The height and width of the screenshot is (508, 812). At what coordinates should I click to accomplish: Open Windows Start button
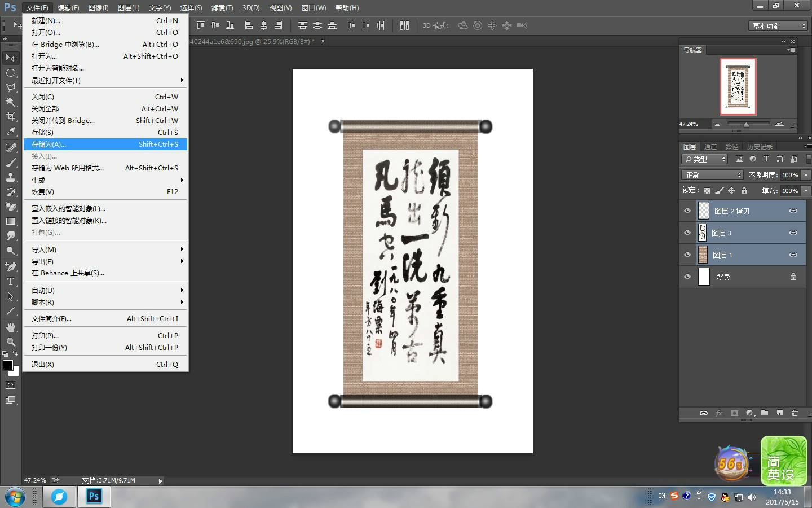coord(14,497)
